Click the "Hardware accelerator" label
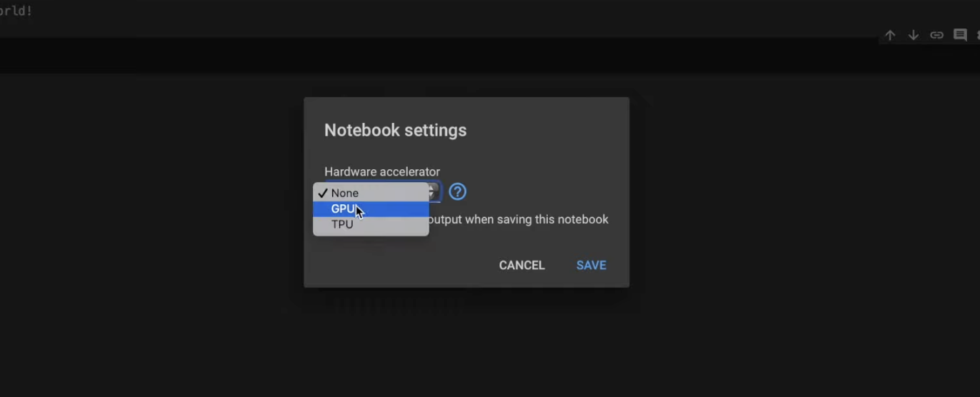980x397 pixels. 382,171
